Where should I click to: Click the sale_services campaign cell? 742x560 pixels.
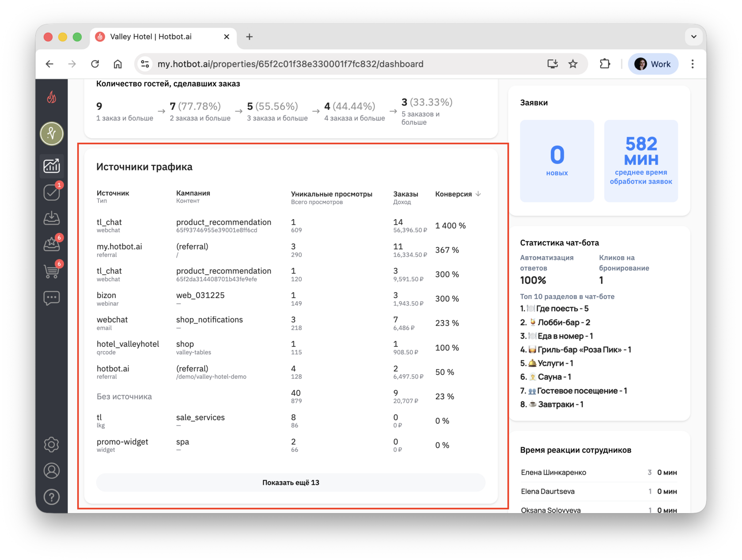(201, 417)
